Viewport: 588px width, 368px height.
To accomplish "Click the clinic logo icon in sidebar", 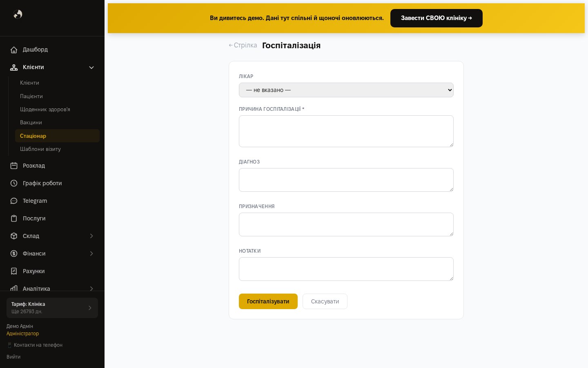I will coord(18,14).
